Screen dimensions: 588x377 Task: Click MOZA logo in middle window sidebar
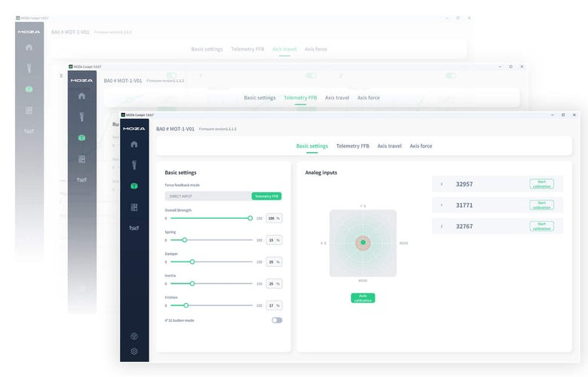click(81, 80)
